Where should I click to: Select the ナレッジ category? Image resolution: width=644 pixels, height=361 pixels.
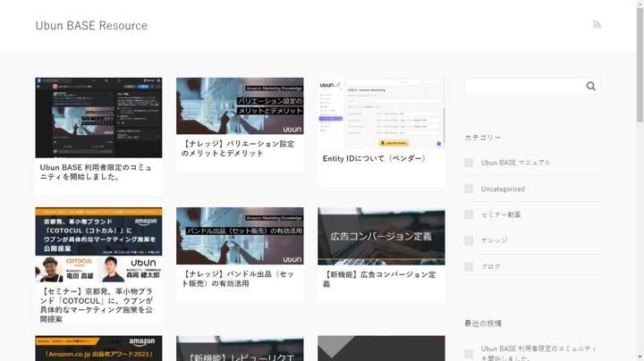coord(494,240)
